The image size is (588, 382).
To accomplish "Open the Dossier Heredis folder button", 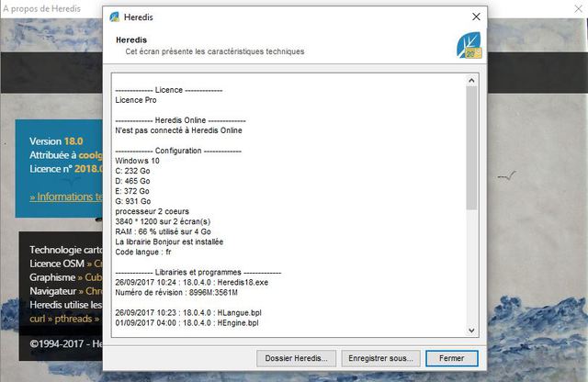I will point(296,358).
